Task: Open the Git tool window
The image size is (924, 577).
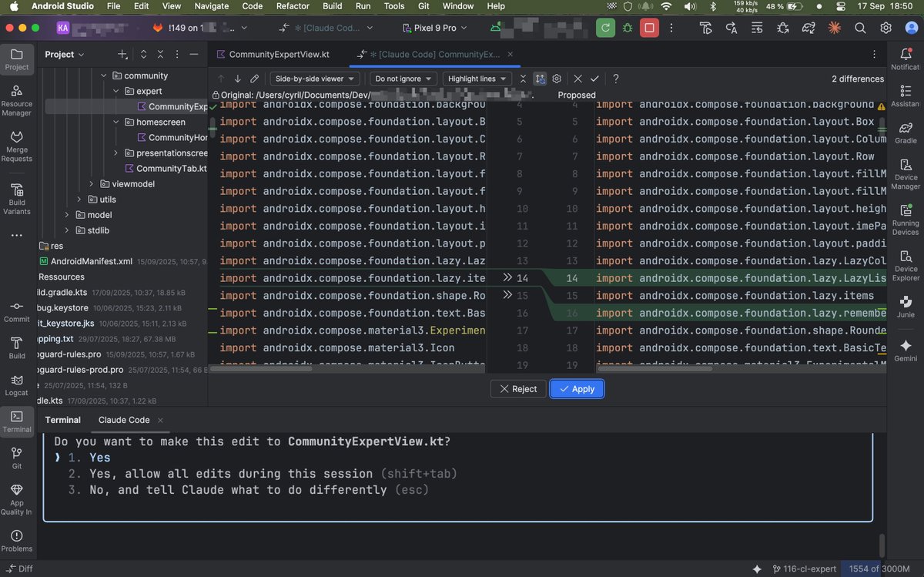Action: tap(17, 458)
